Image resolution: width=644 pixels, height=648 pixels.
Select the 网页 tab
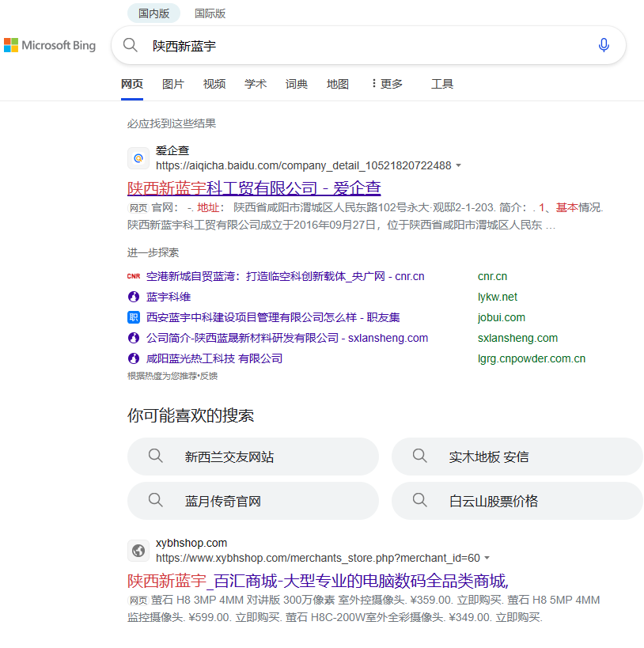coord(132,84)
